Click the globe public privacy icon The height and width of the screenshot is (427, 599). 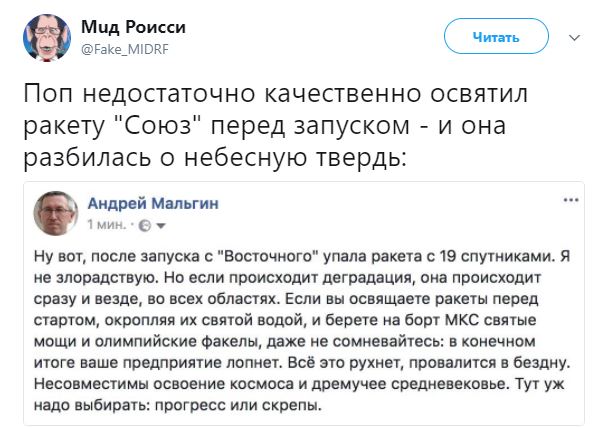(x=144, y=226)
